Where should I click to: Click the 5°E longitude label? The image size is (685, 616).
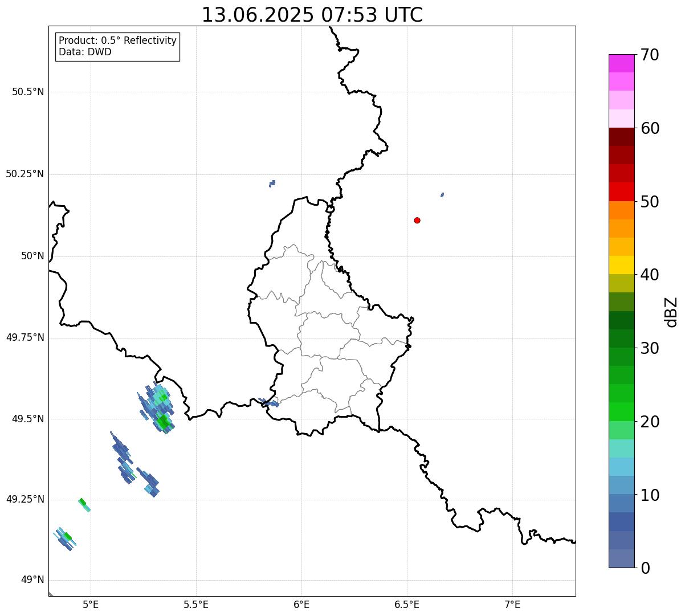click(x=91, y=604)
